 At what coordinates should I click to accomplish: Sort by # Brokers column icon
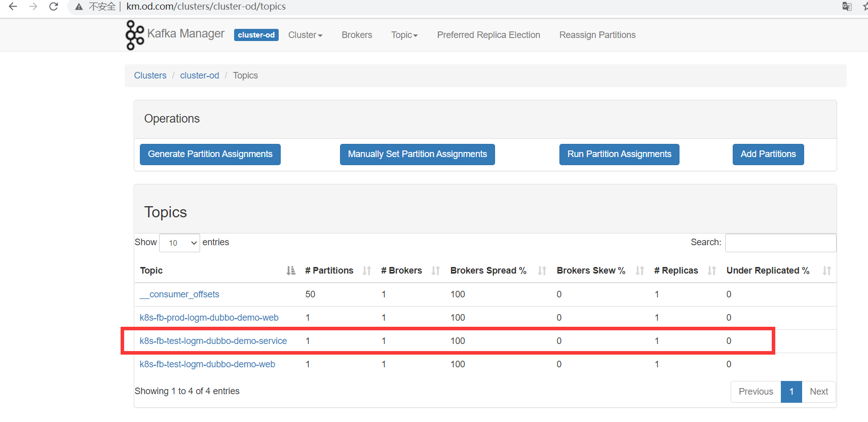pyautogui.click(x=436, y=271)
